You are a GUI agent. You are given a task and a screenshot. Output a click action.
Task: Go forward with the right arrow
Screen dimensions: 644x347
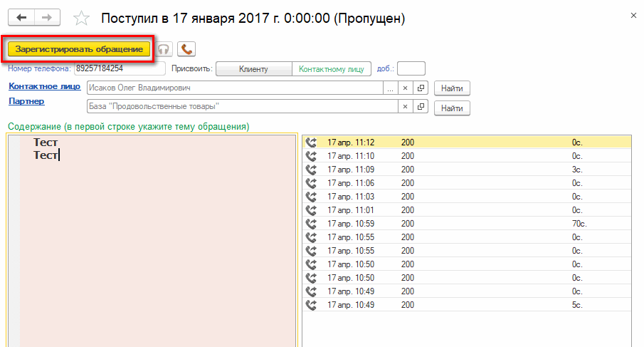pos(47,17)
